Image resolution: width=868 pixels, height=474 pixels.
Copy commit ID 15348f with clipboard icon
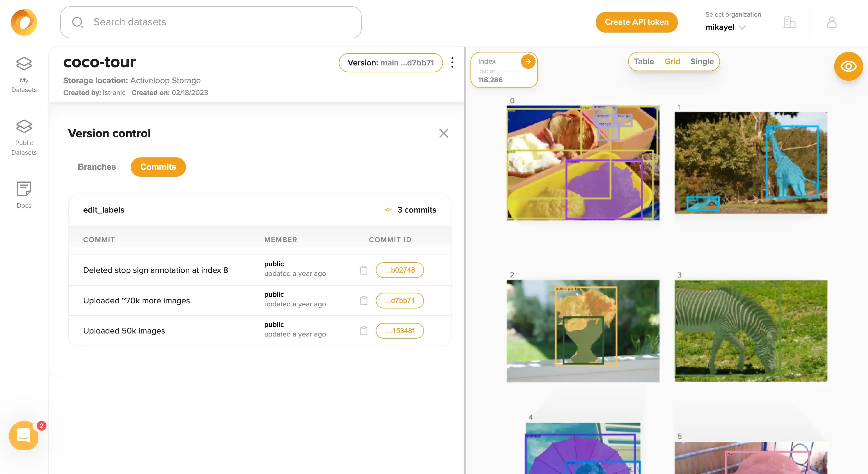coord(363,331)
